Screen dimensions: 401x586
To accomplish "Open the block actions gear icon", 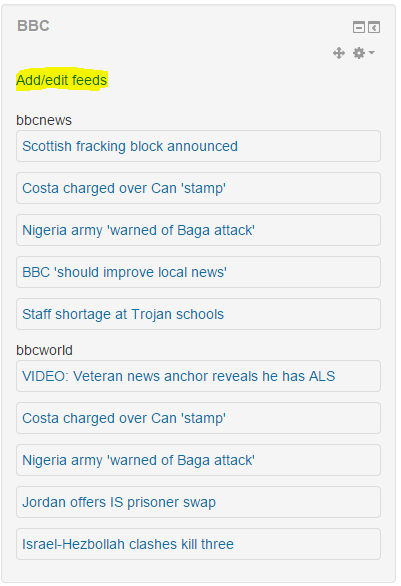I will (x=359, y=53).
